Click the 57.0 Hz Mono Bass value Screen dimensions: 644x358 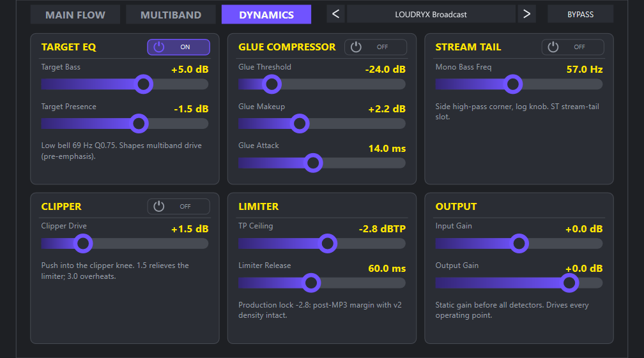pyautogui.click(x=585, y=70)
